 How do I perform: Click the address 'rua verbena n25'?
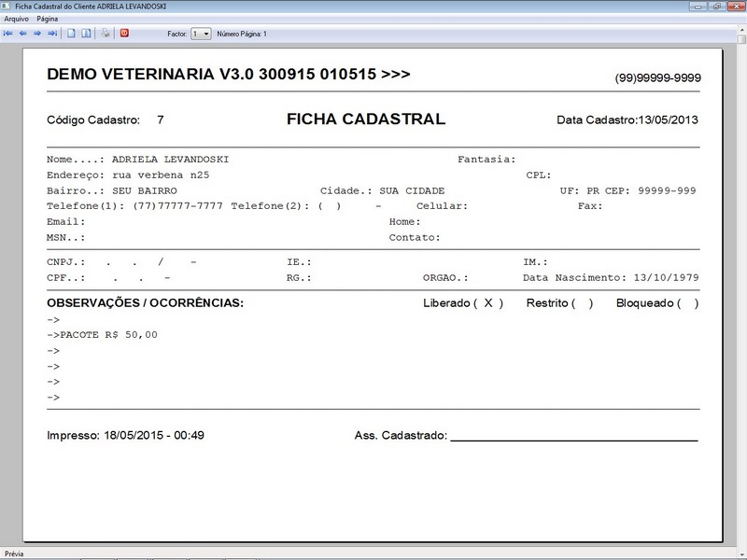click(161, 175)
